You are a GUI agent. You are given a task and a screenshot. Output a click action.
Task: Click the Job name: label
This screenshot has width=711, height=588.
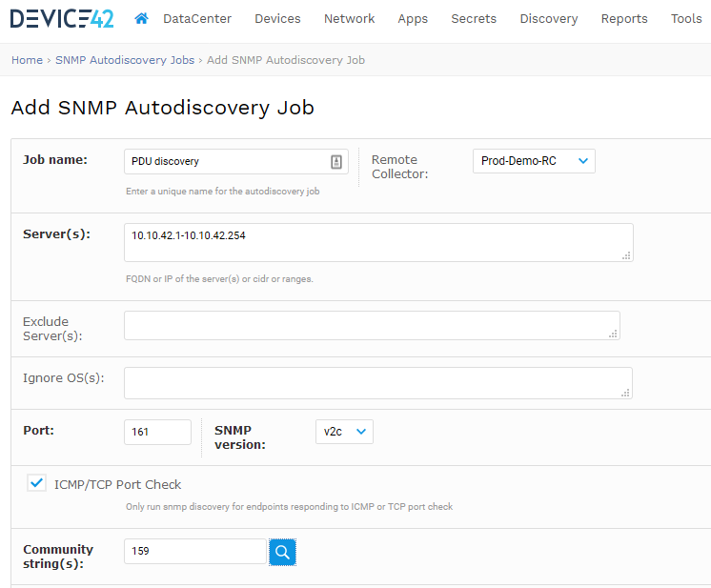tap(55, 159)
